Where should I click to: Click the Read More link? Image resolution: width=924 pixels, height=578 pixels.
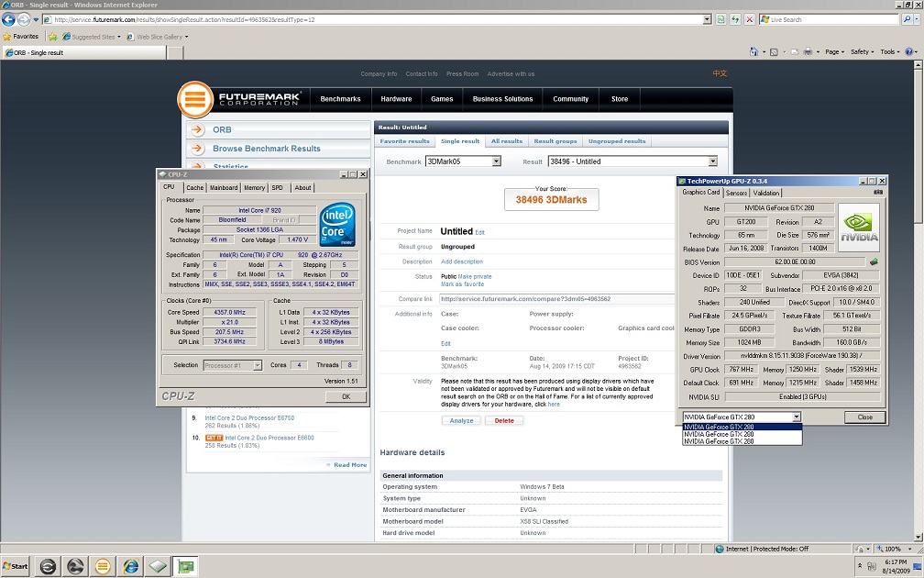pyautogui.click(x=350, y=465)
